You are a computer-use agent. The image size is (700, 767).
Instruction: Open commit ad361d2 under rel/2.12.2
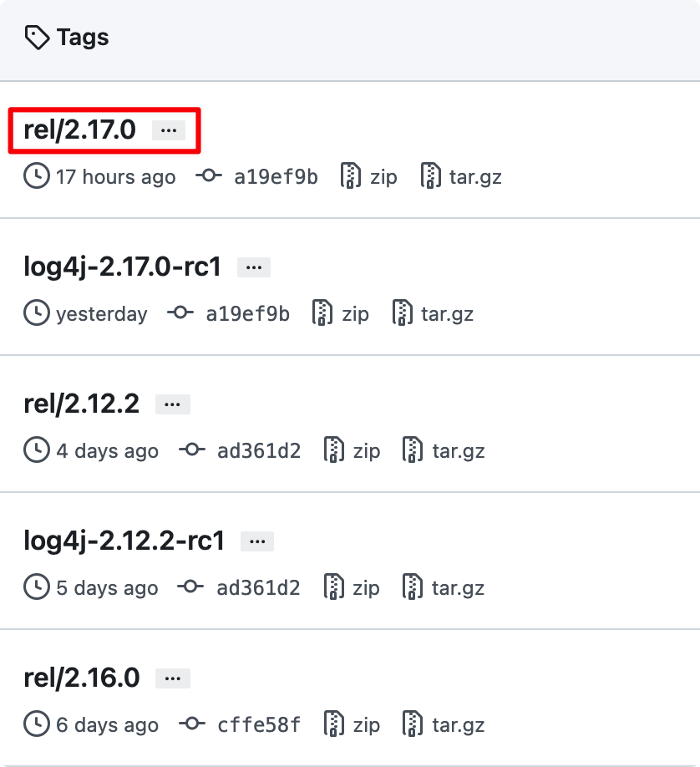click(259, 450)
